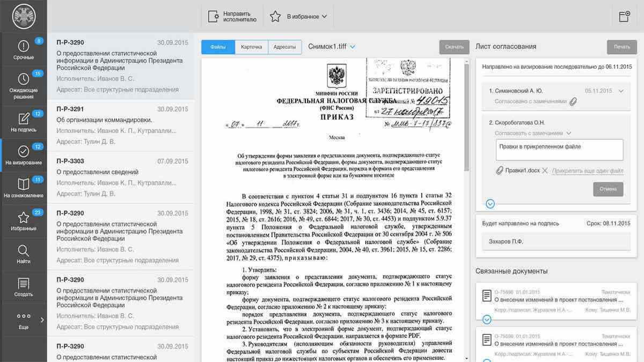Click paperclip icon next to Симановский remarks
Screen dimensions: 644x362
[x=573, y=101]
